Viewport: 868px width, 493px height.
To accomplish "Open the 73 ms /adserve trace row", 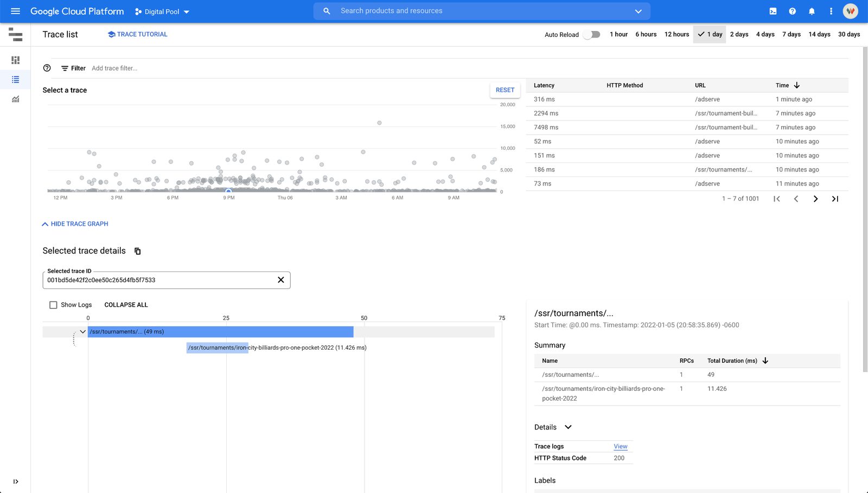I will coord(687,184).
